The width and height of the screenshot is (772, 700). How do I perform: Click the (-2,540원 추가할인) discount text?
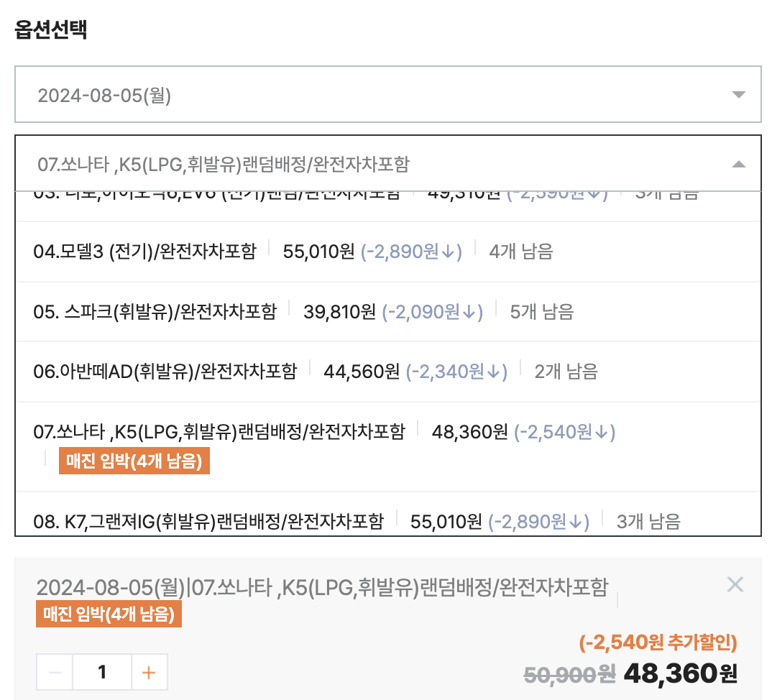point(658,643)
